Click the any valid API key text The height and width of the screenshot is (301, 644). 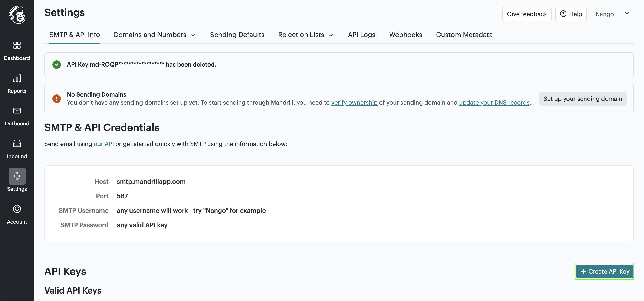tap(142, 225)
